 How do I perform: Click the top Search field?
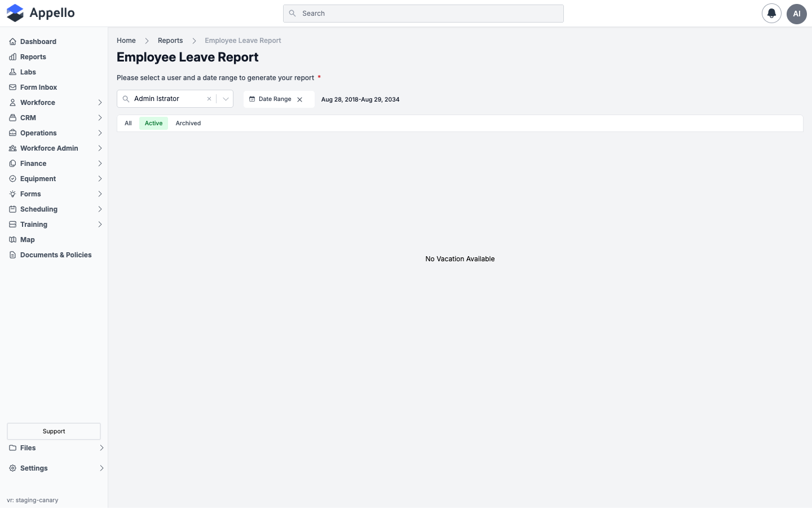tap(423, 14)
